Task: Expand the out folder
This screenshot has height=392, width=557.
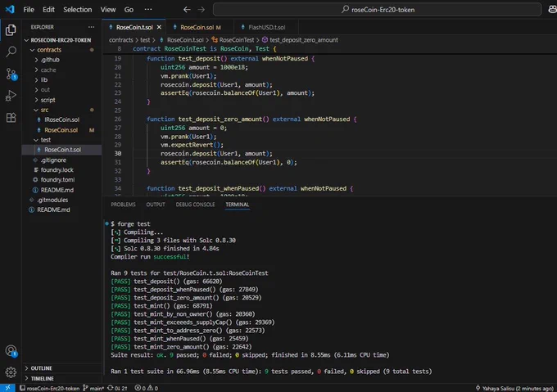Action: click(61, 90)
